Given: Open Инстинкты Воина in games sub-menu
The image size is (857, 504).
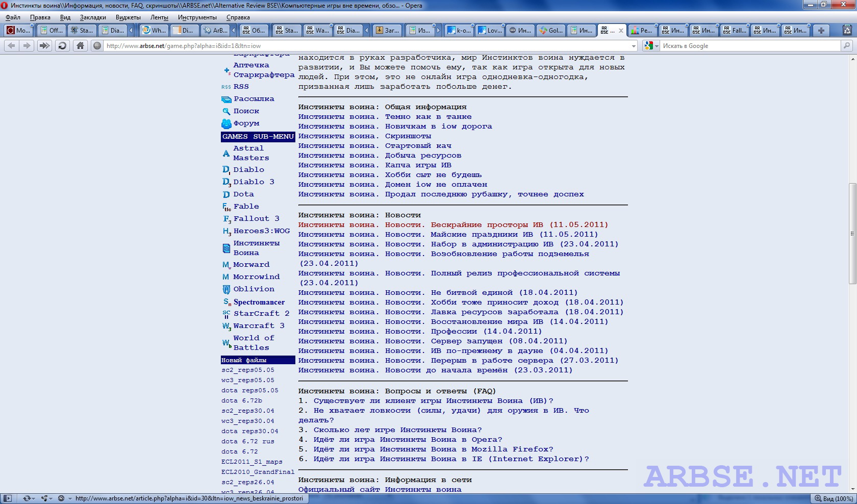Looking at the screenshot, I should click(x=256, y=248).
